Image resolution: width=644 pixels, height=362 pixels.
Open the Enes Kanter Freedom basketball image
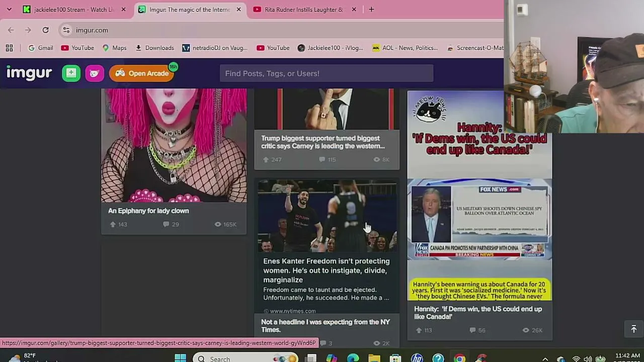327,216
